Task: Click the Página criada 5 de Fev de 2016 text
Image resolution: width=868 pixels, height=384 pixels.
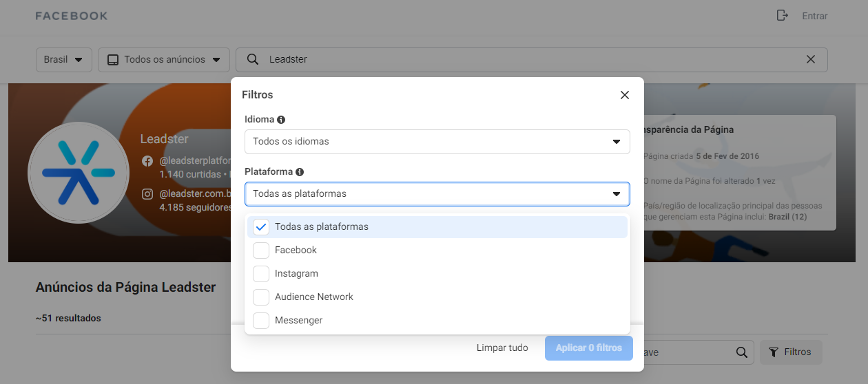Action: click(701, 156)
